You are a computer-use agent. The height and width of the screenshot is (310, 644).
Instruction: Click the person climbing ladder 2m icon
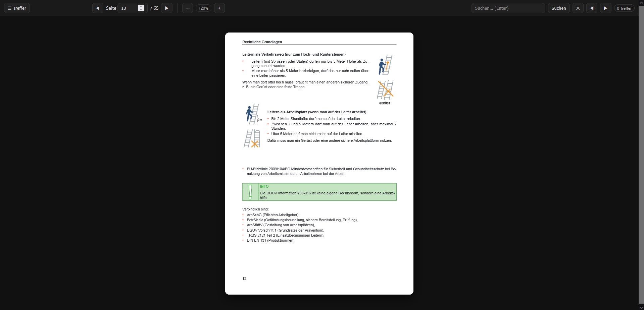[253, 114]
